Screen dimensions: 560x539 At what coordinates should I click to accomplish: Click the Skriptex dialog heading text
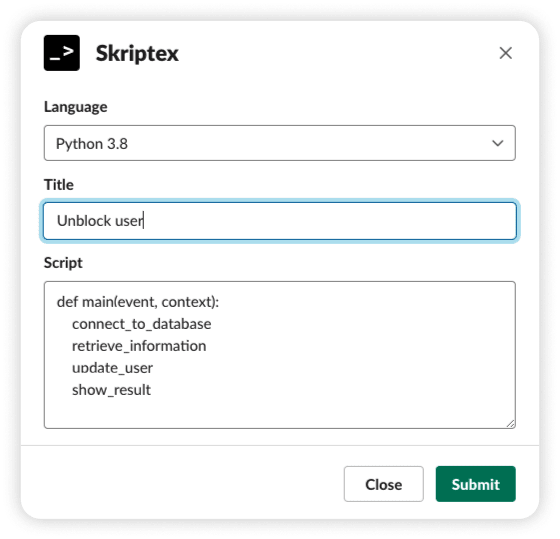137,54
